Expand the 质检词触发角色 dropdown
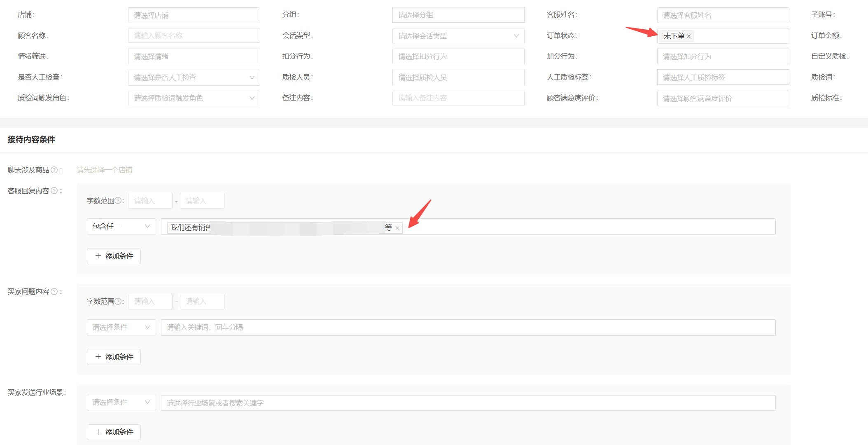 point(194,98)
